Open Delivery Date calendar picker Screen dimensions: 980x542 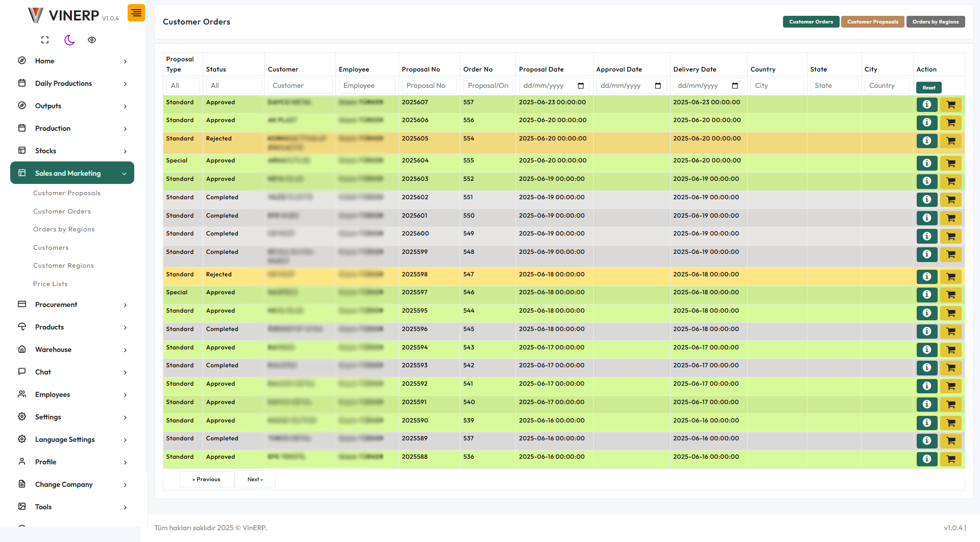point(735,86)
